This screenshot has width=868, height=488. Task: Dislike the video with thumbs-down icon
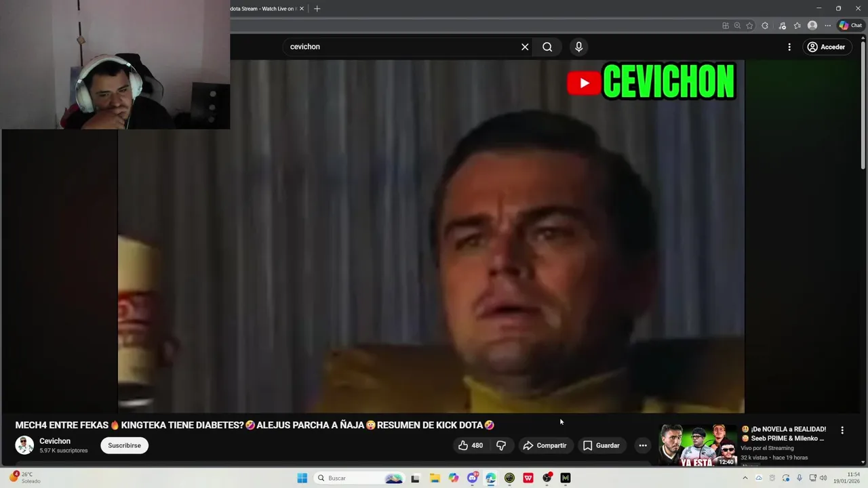click(x=501, y=445)
